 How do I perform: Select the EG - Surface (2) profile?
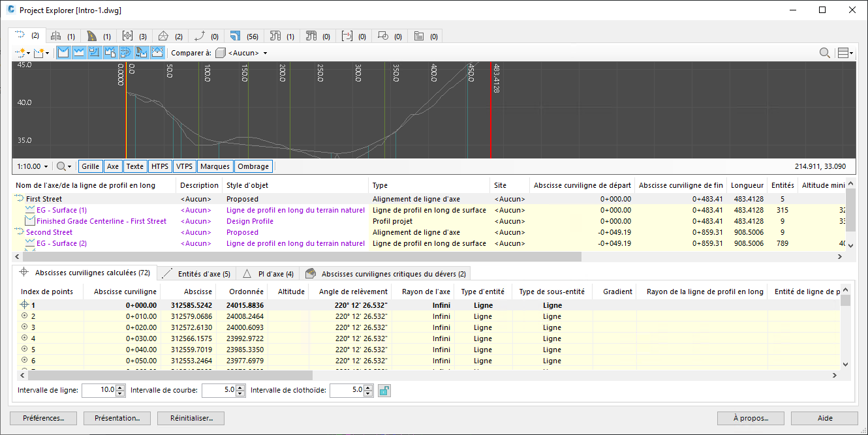429,243
